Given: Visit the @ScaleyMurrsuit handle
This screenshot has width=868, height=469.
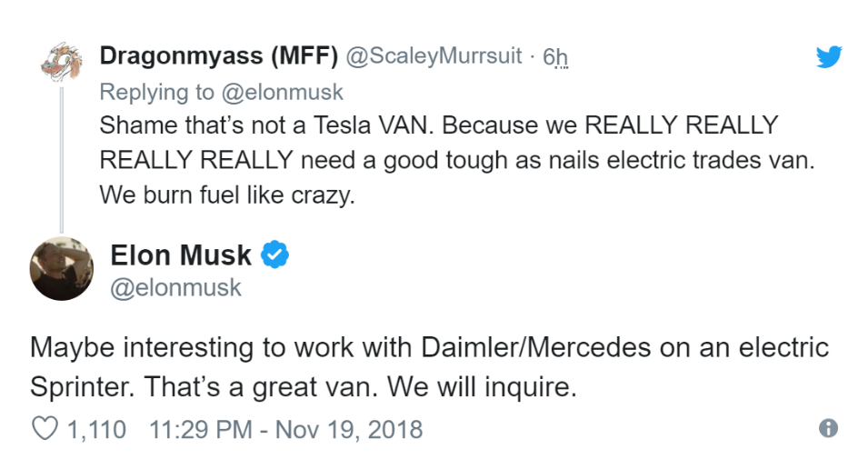Looking at the screenshot, I should (434, 56).
